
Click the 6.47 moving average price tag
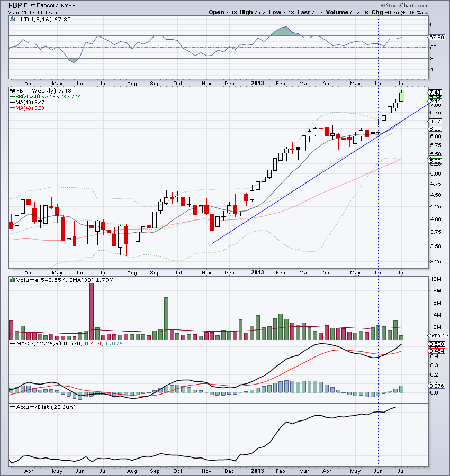pyautogui.click(x=435, y=121)
